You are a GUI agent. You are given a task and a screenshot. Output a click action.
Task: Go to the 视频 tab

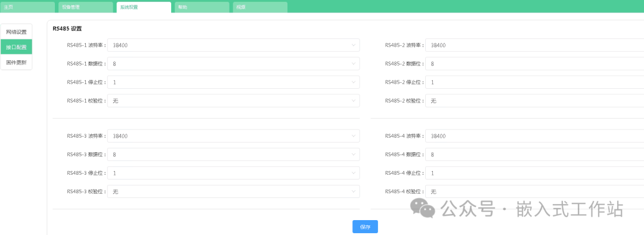[260, 7]
